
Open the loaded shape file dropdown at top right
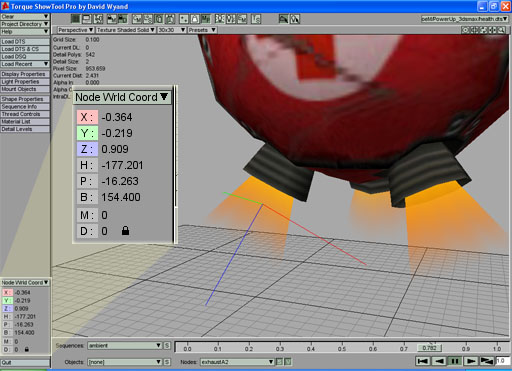465,19
